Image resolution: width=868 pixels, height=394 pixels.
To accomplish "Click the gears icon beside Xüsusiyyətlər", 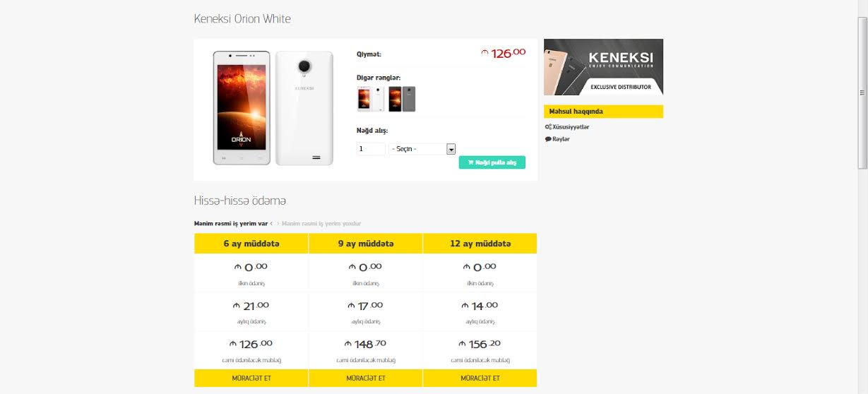I will [548, 127].
